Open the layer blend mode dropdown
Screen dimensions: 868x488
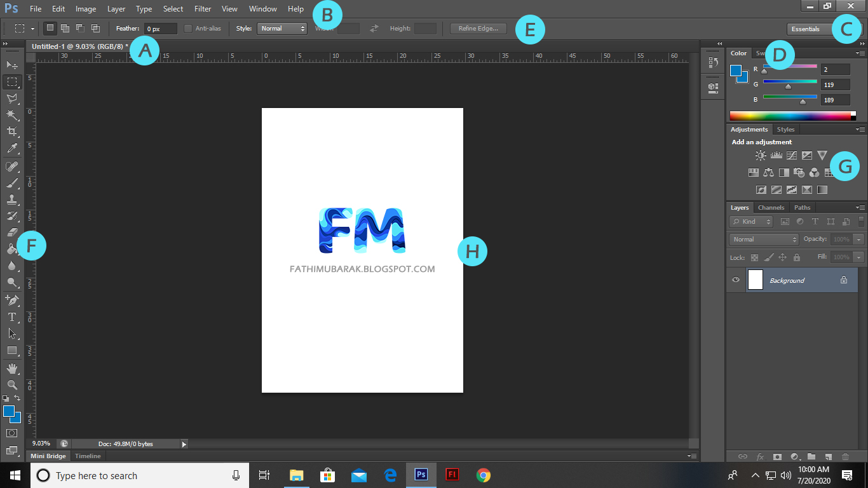[x=762, y=239]
